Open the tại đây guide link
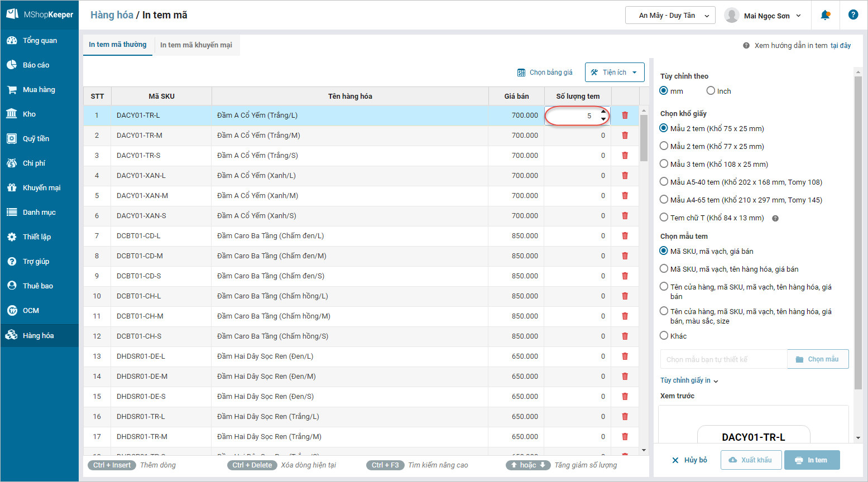This screenshot has height=482, width=868. tap(840, 46)
